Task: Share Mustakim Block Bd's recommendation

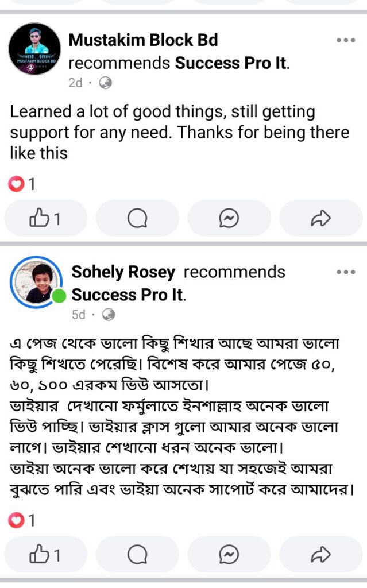Action: [x=321, y=218]
